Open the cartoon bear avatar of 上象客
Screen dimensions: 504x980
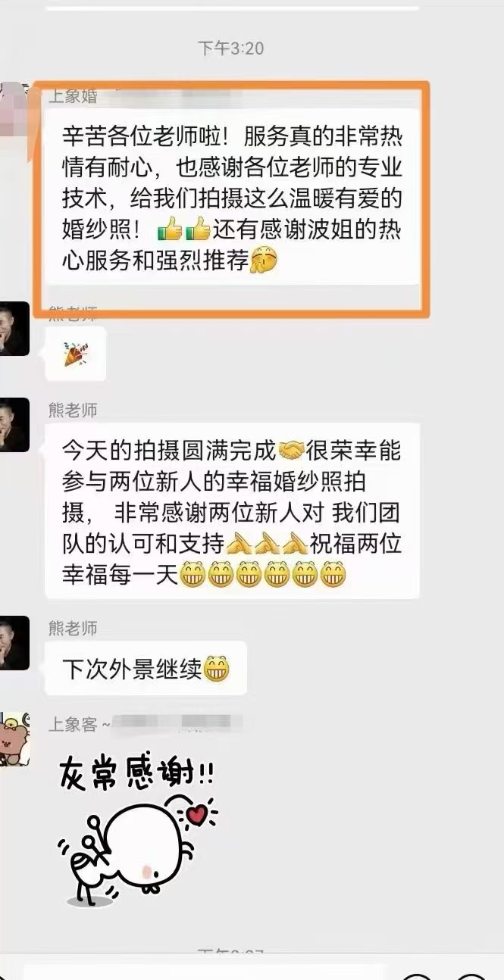[x=14, y=739]
